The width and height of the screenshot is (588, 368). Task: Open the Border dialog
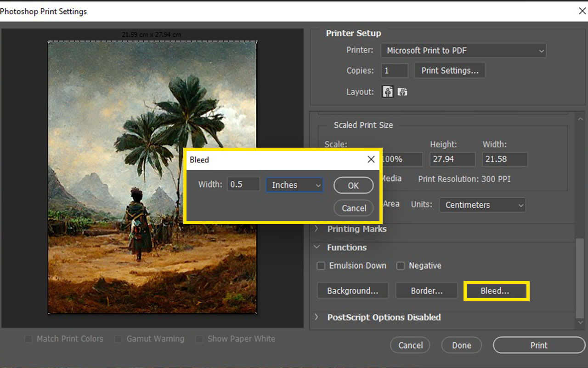[x=426, y=290]
